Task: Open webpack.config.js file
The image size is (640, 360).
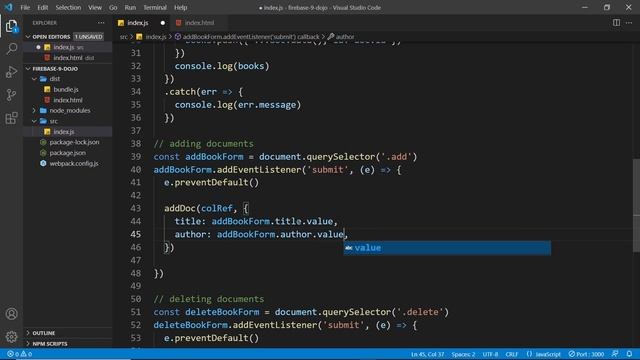Action: [67, 164]
